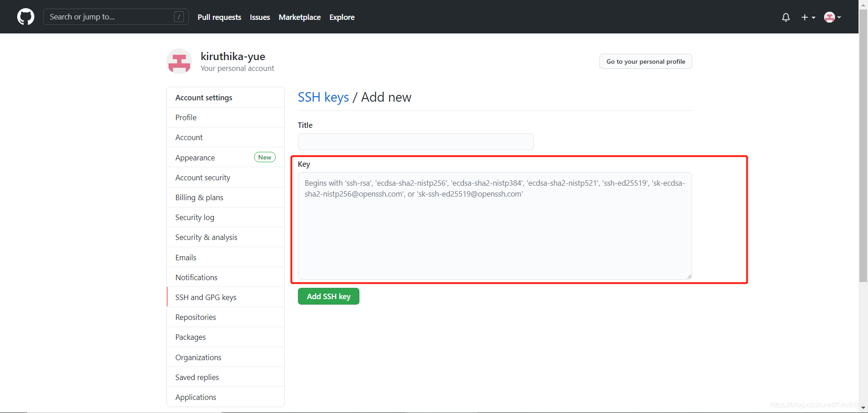Open Pull requests in top nav
Image resolution: width=868 pixels, height=413 pixels.
[219, 17]
